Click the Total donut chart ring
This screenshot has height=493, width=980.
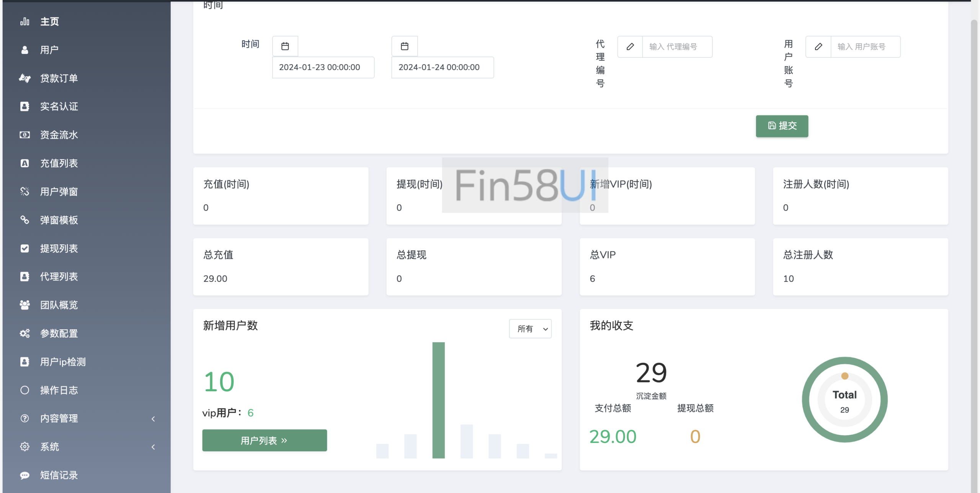pyautogui.click(x=806, y=400)
